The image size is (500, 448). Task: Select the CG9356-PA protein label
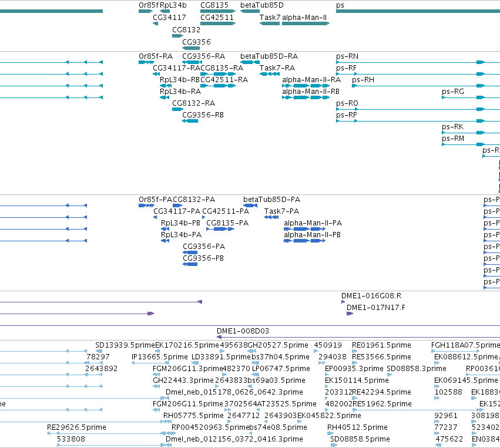point(204,247)
